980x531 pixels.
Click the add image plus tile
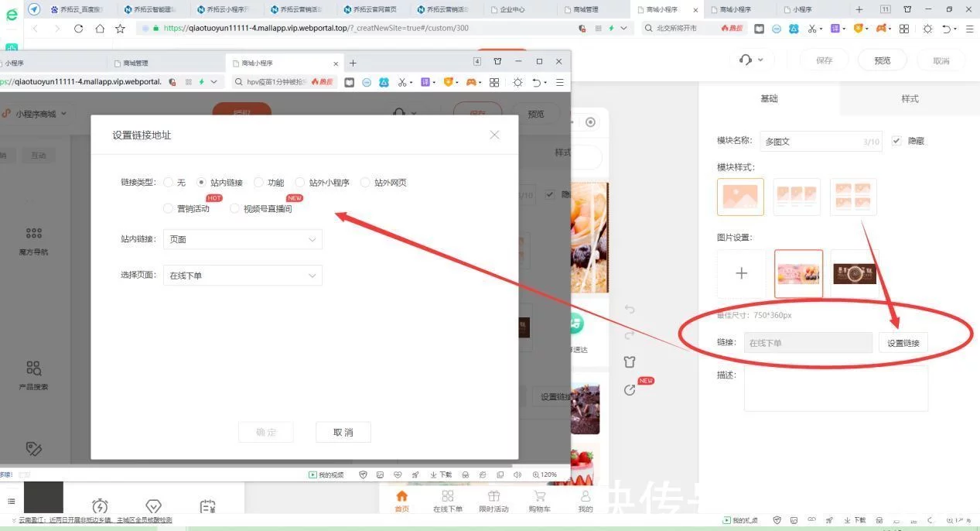pyautogui.click(x=741, y=273)
